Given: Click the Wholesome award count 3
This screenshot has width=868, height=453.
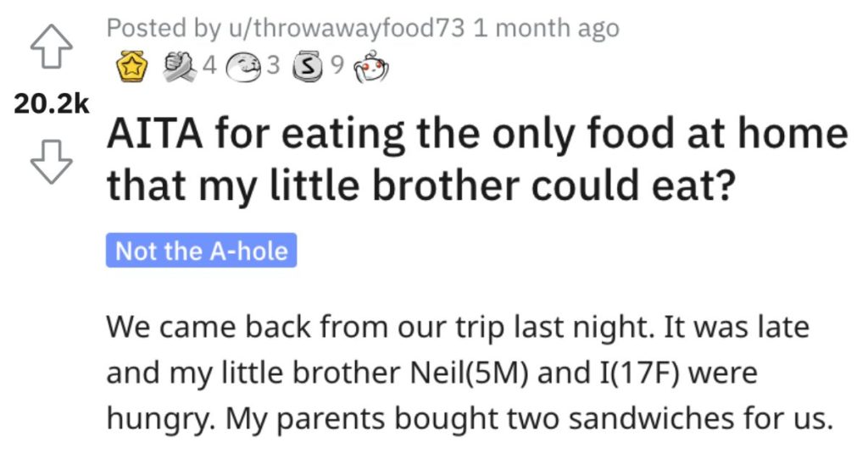Looking at the screenshot, I should [x=273, y=66].
